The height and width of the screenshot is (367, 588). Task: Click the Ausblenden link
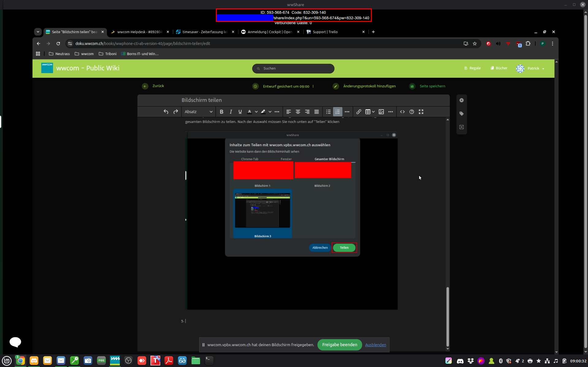point(375,345)
